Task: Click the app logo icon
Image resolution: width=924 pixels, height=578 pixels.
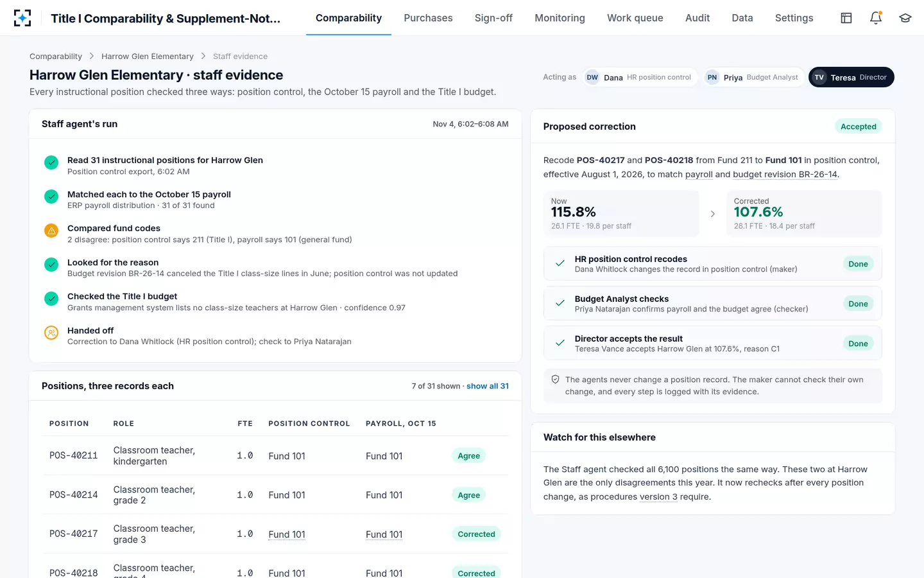Action: click(x=22, y=18)
